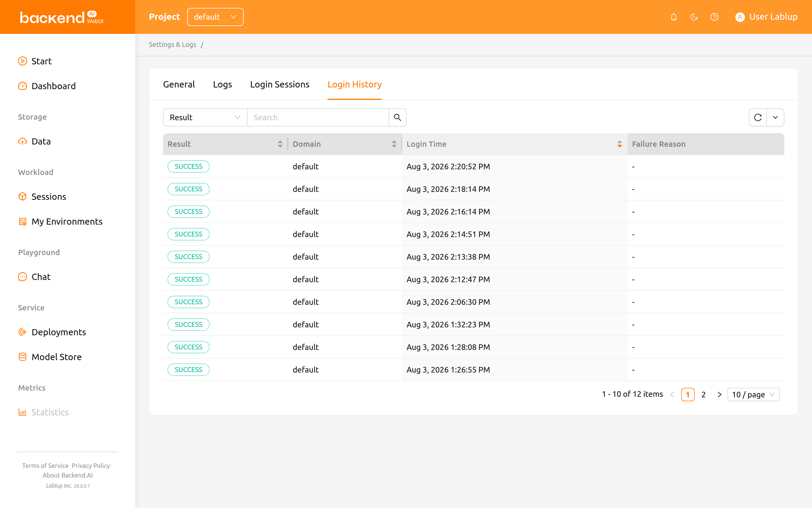Screen dimensions: 812x508
Task: Click default domain for 2:14:51 PM row
Action: 306,234
